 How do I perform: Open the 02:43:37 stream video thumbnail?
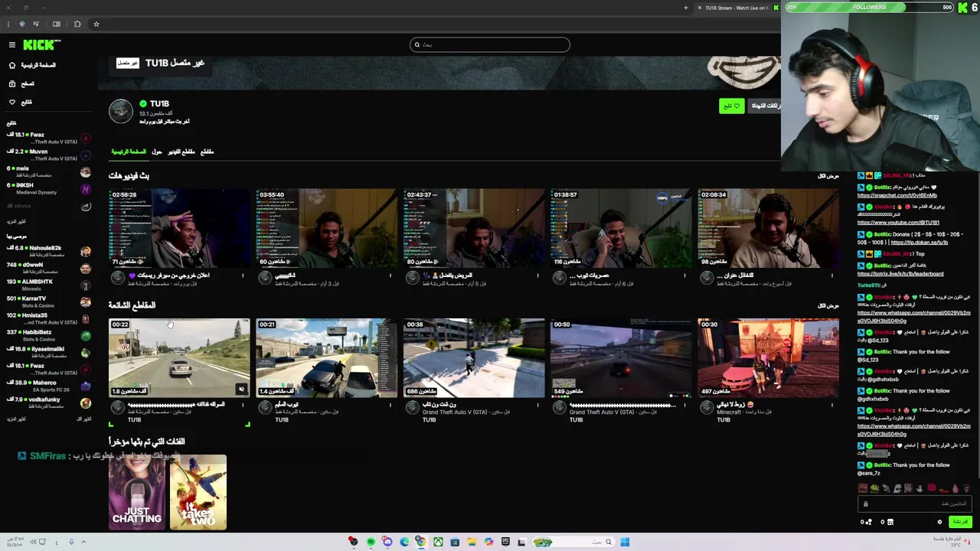click(x=474, y=228)
